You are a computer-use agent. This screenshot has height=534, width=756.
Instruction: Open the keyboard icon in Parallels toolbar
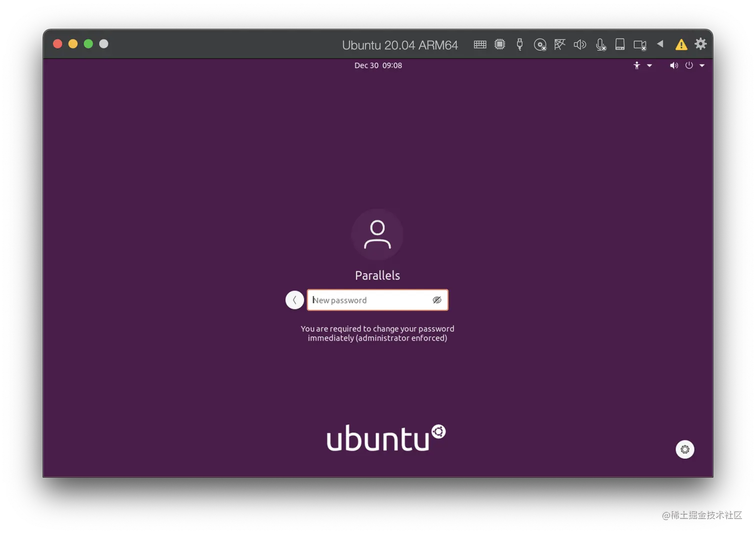[479, 44]
